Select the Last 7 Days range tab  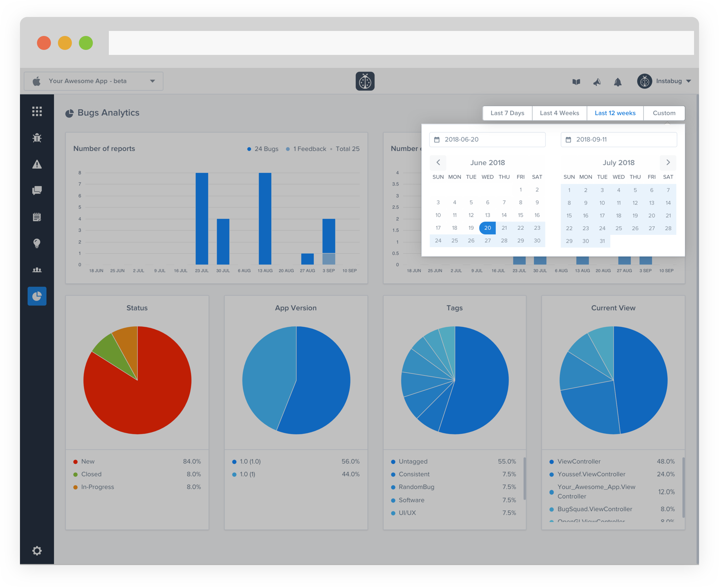tap(507, 113)
